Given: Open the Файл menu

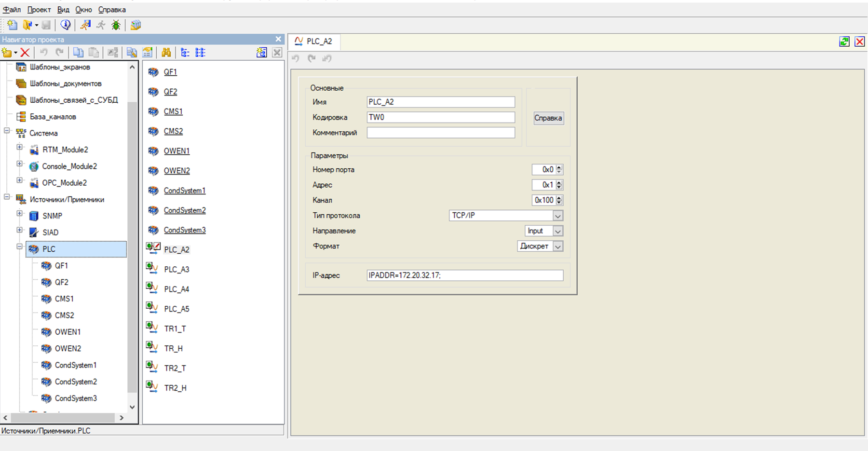Looking at the screenshot, I should (x=12, y=10).
